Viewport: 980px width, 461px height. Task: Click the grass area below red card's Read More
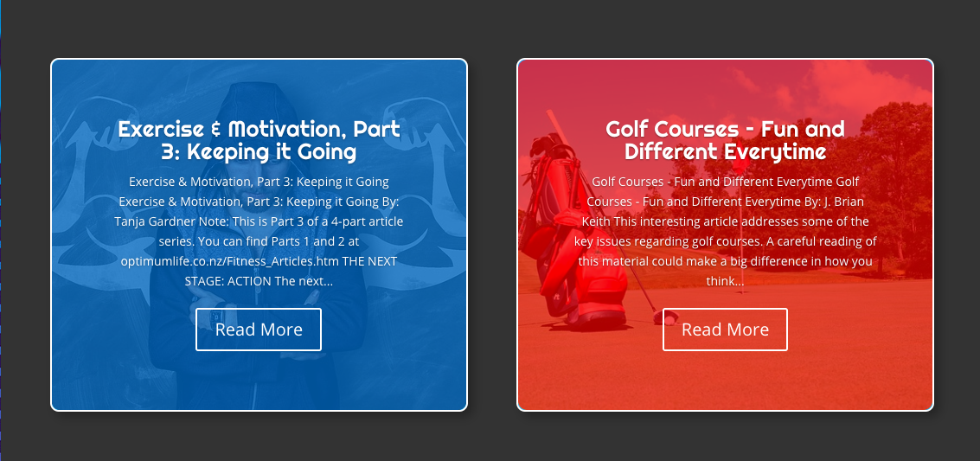coord(725,381)
